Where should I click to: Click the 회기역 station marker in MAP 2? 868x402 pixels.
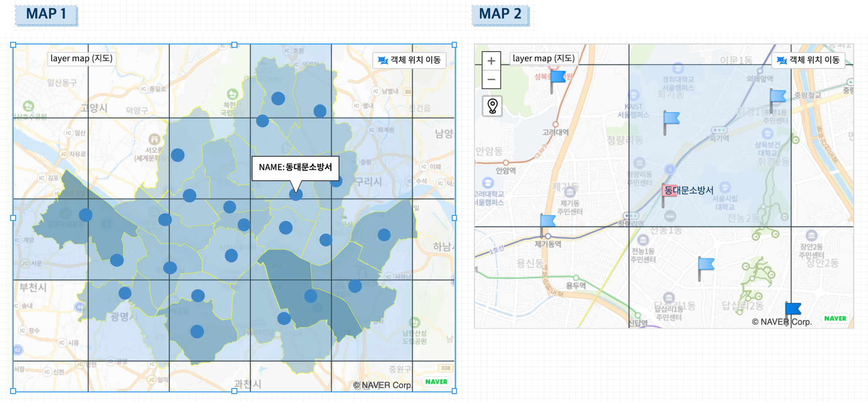tap(719, 130)
